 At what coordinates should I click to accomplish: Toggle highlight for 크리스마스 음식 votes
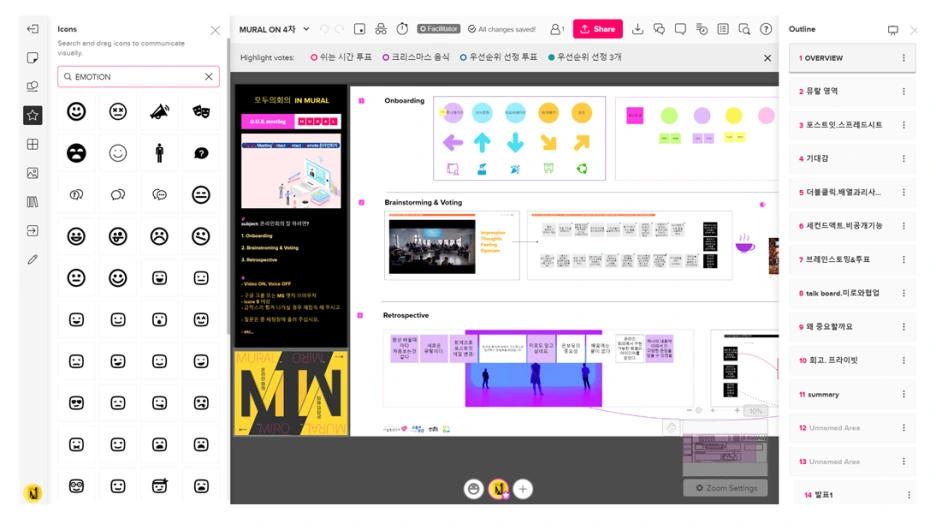click(415, 57)
